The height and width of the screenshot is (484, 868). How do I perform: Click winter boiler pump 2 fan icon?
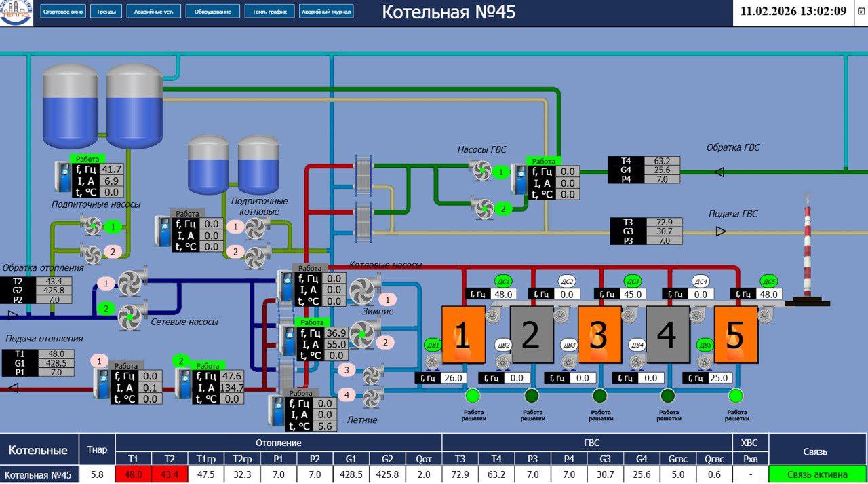tap(362, 334)
